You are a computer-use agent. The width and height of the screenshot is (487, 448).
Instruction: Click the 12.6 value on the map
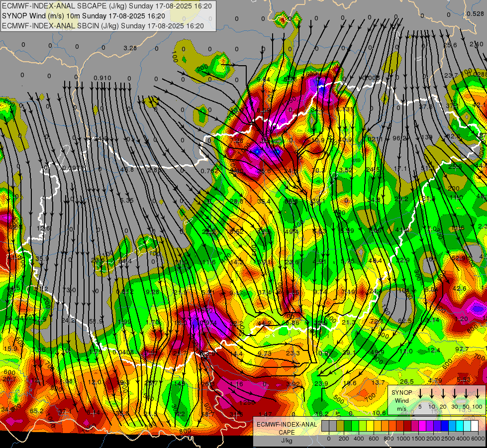coord(43,228)
